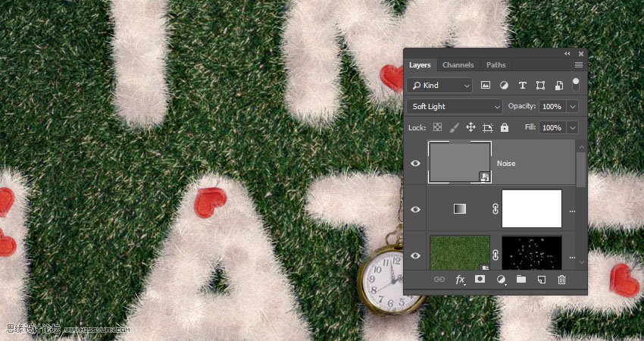Delete layer with trash icon
Viewport: 644px width, 341px height.
tap(561, 280)
